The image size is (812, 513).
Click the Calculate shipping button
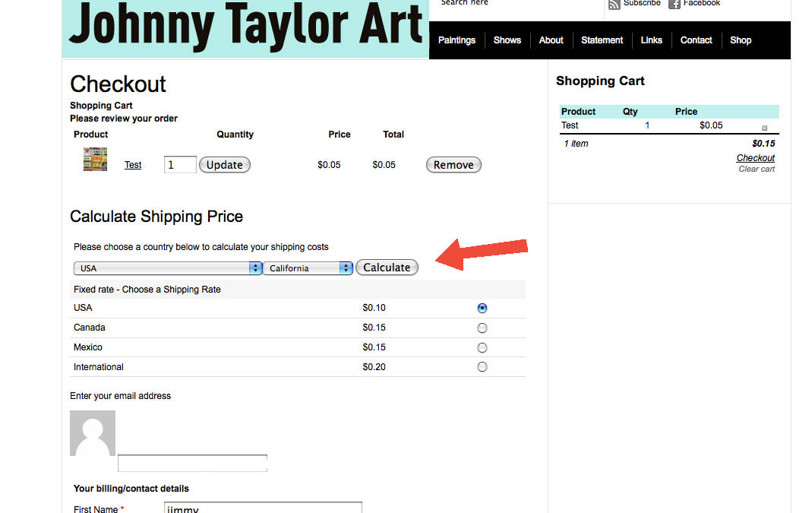pyautogui.click(x=387, y=268)
